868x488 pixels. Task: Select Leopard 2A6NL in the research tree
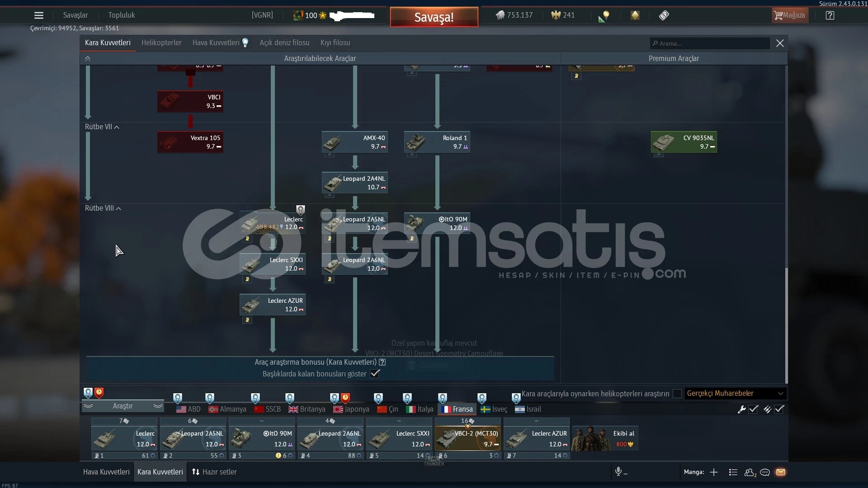pos(355,264)
